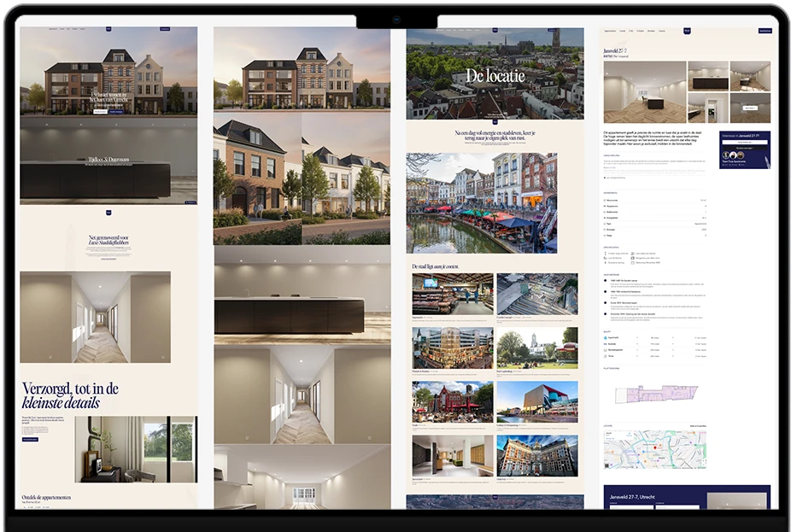Click the red location pin on the Utrecht map
The width and height of the screenshot is (797, 532).
(x=655, y=447)
